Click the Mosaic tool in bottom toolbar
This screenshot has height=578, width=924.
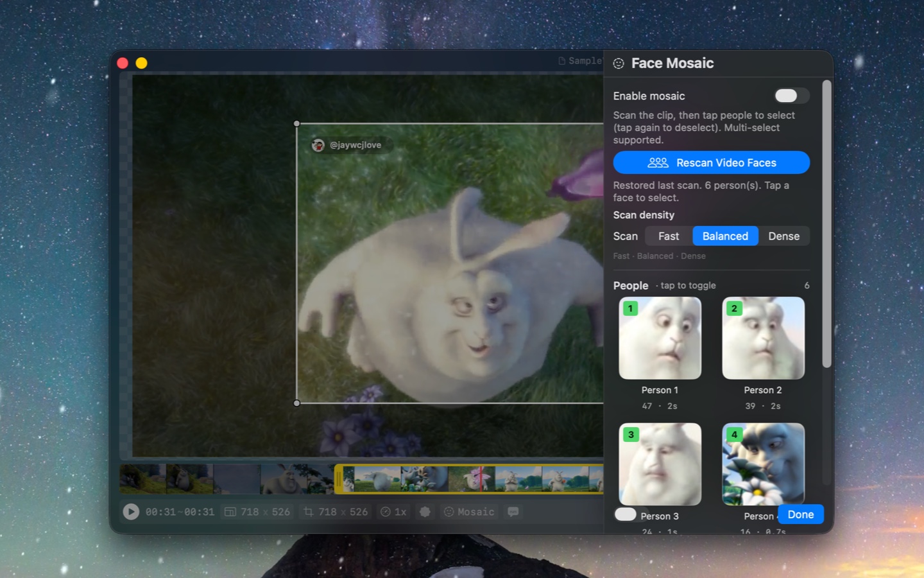click(x=469, y=512)
